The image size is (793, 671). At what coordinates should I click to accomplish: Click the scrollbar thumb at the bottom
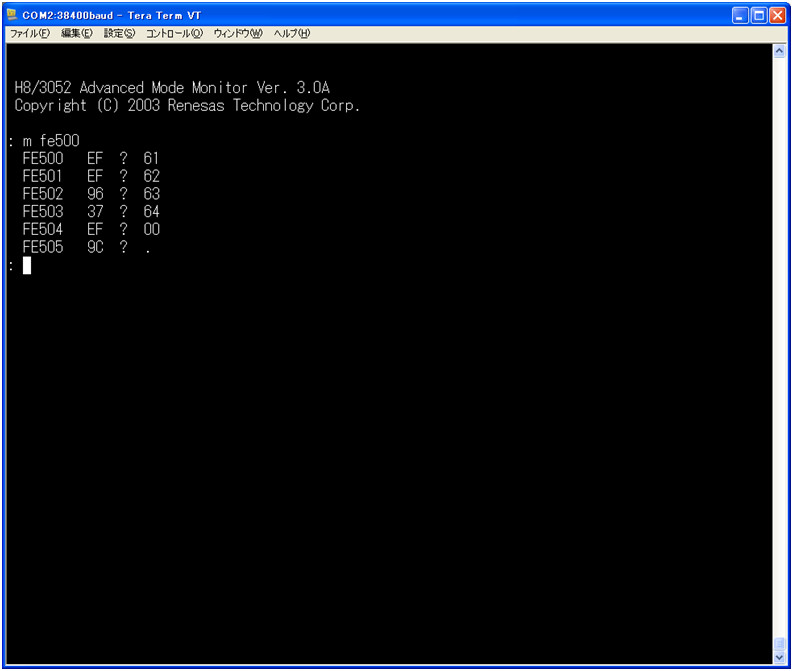(779, 642)
